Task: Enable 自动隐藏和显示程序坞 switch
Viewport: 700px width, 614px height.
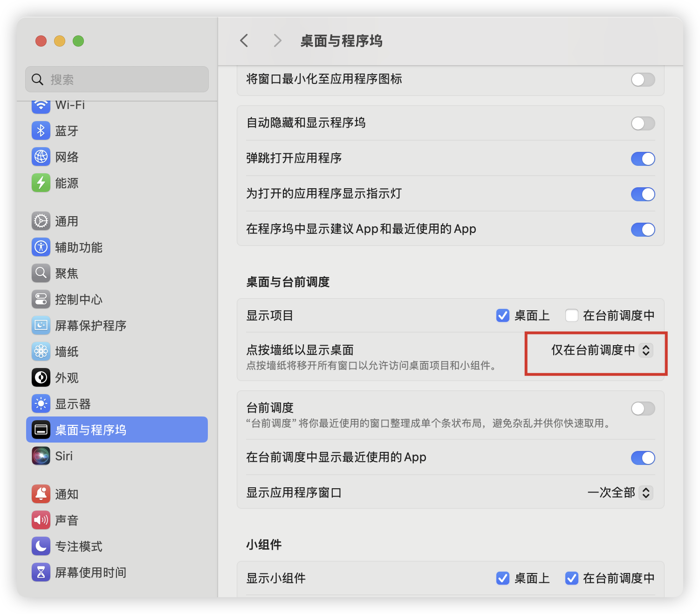Action: pos(643,123)
